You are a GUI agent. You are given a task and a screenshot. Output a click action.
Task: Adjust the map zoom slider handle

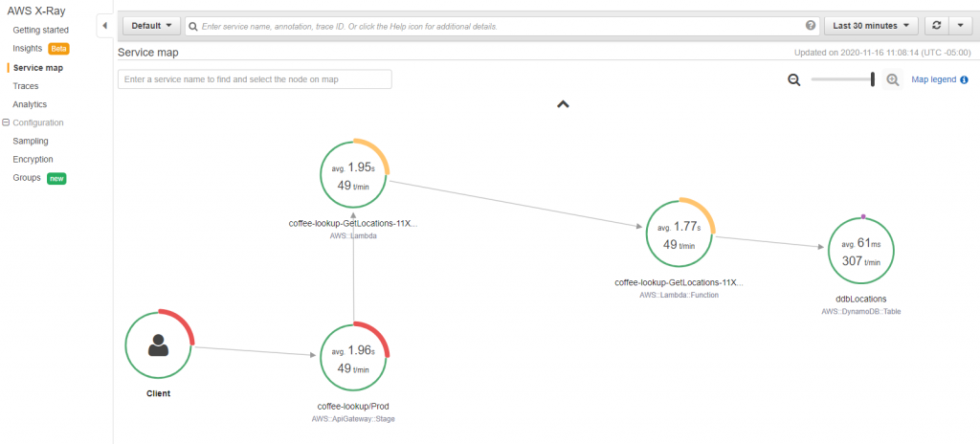click(873, 79)
